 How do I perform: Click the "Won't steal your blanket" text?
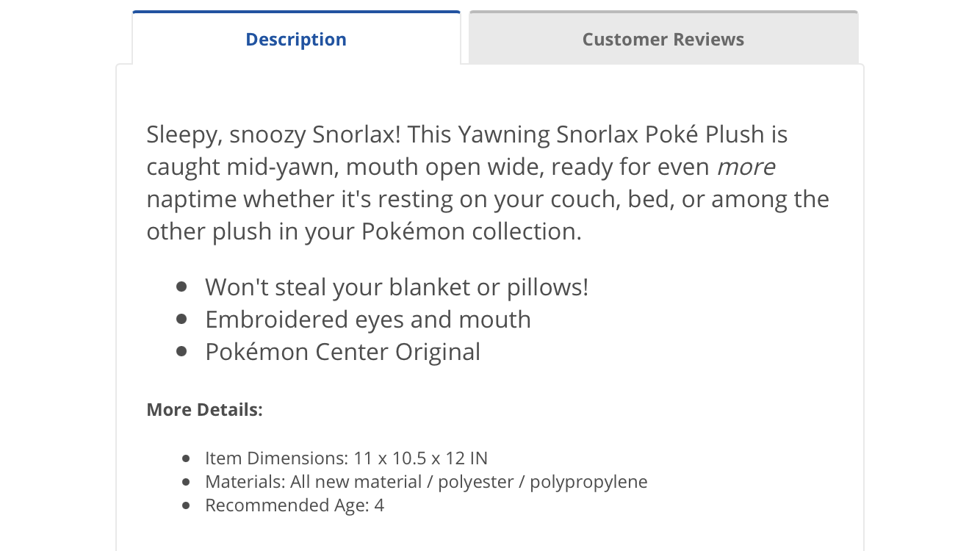coord(397,287)
